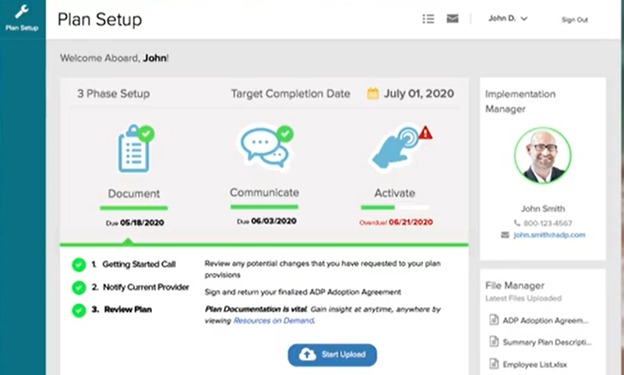Open the Plan Setup wrench icon in sidebar
The height and width of the screenshot is (375, 624).
pyautogui.click(x=22, y=12)
